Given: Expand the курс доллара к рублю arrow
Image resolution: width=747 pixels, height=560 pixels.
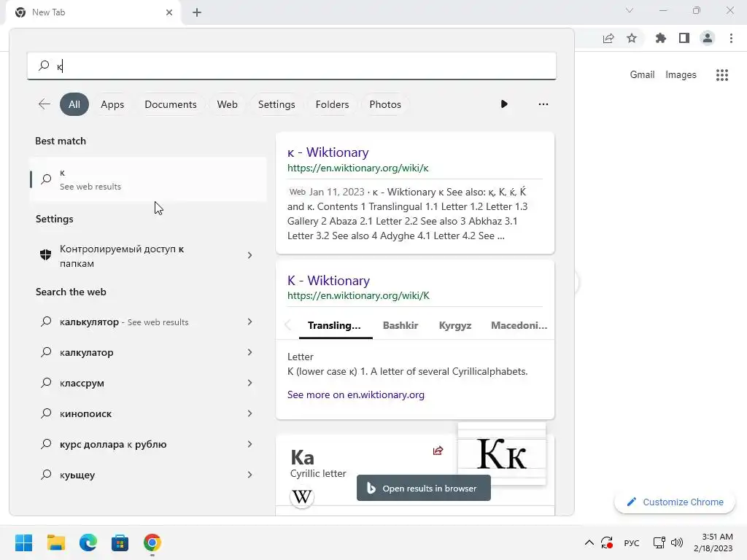Looking at the screenshot, I should (x=249, y=444).
